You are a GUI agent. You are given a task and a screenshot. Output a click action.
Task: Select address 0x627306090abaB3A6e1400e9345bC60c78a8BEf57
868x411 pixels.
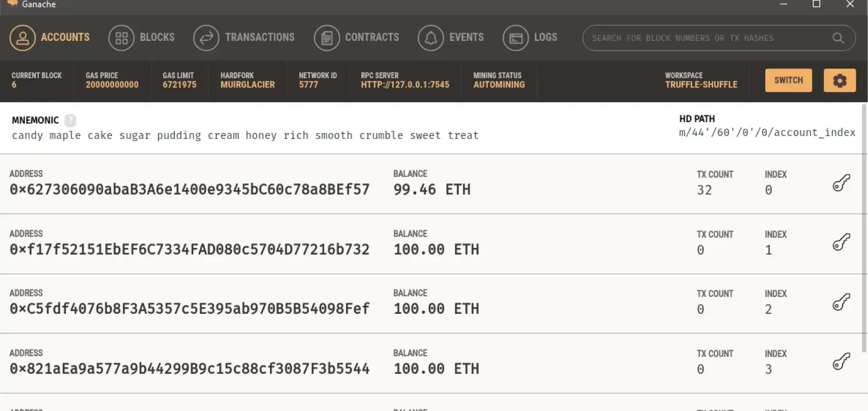tap(190, 190)
